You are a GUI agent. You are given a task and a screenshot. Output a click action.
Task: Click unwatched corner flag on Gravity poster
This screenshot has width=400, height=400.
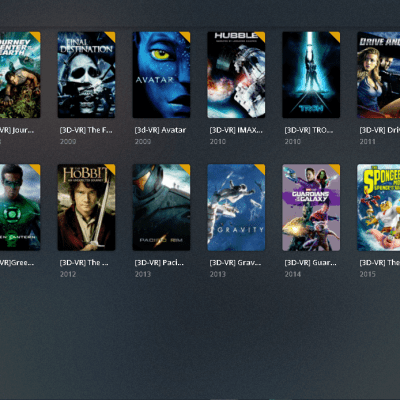[261, 168]
